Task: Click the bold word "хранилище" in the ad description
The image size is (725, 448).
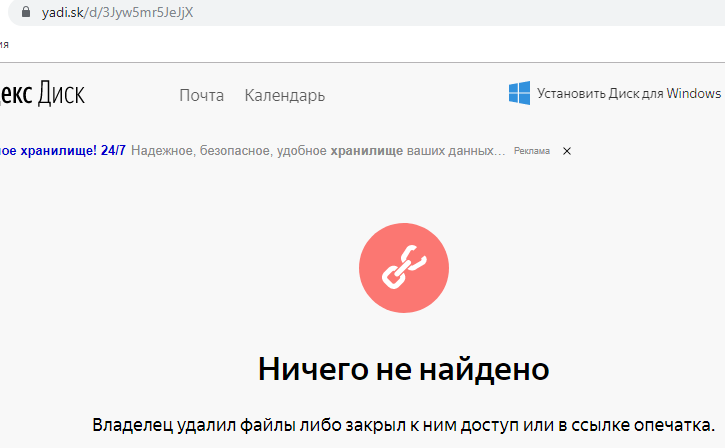Action: click(367, 151)
